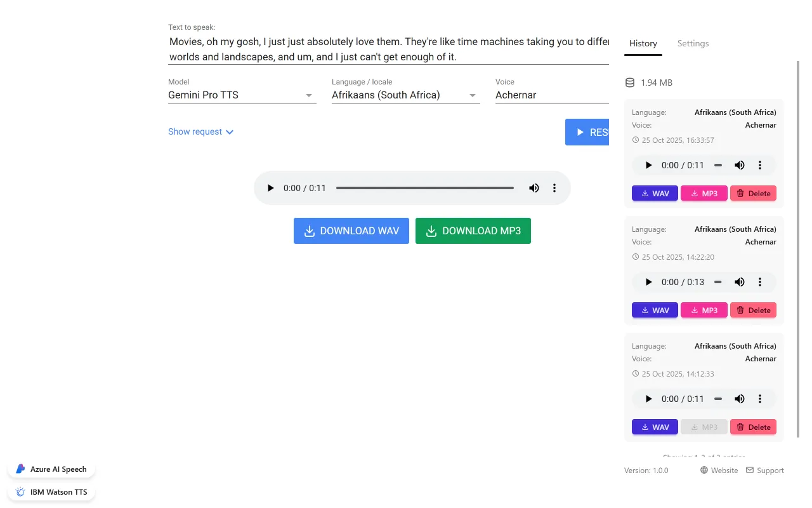Screen dimensions: 812x508
Task: Click the blue Download WAV button
Action: point(351,231)
